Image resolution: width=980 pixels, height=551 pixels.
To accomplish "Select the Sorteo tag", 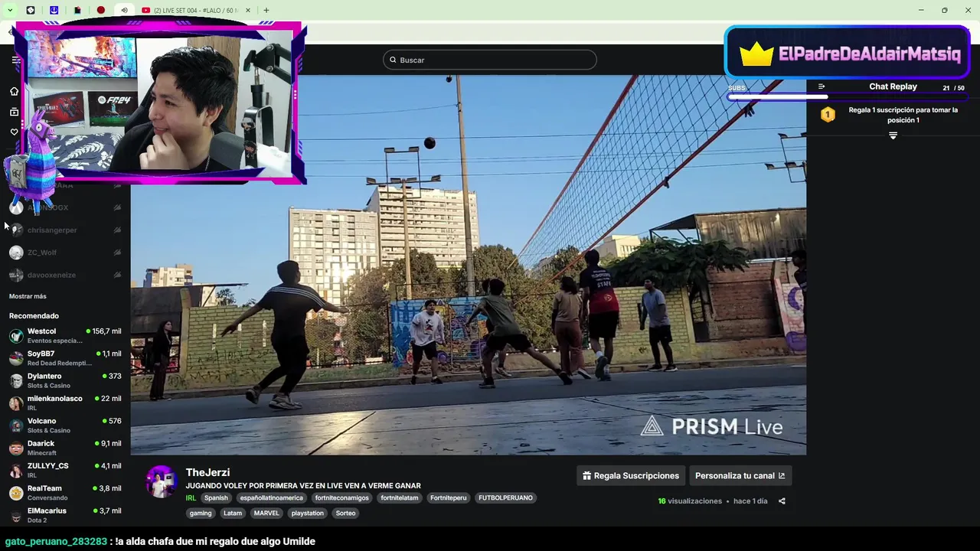I will point(345,514).
